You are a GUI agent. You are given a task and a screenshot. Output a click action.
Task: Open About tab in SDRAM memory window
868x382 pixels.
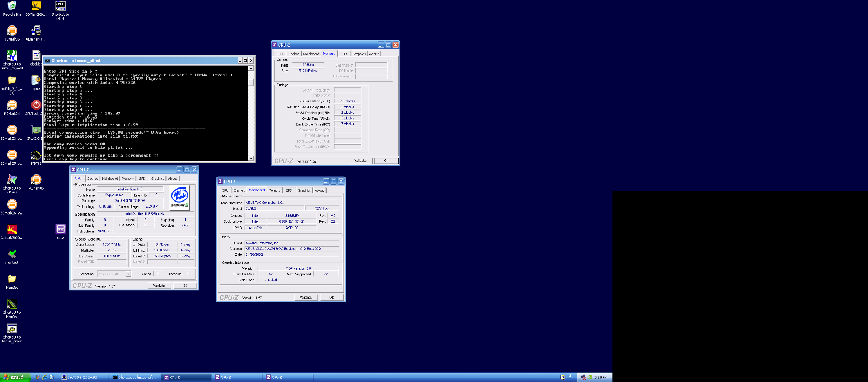coord(374,54)
